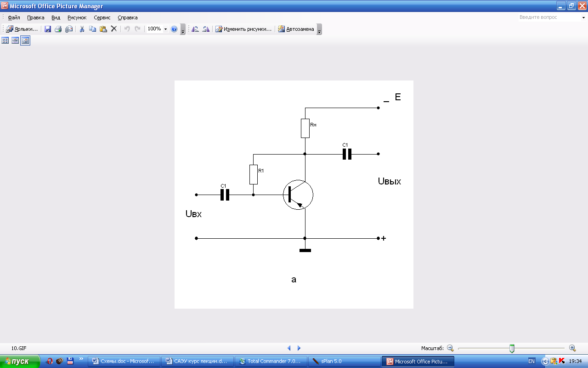Screen dimensions: 588x368
Task: Click the Copy icon
Action: tap(92, 29)
